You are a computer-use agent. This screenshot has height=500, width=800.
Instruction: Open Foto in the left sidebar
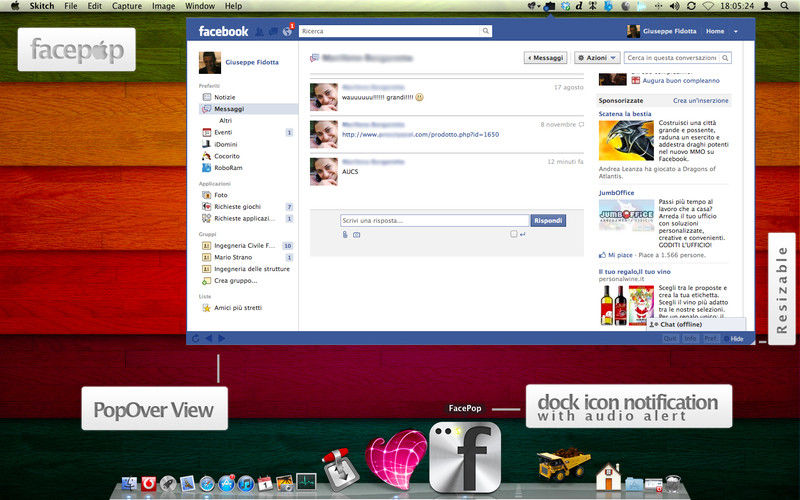coord(221,195)
